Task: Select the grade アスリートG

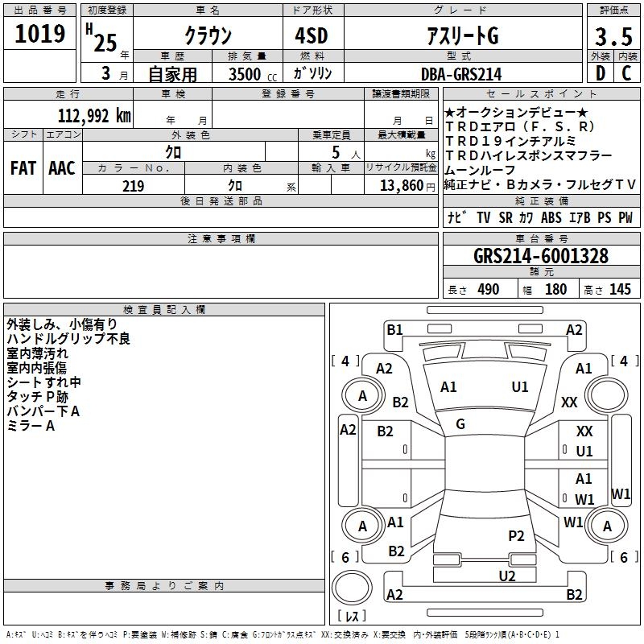Action: coord(463,35)
